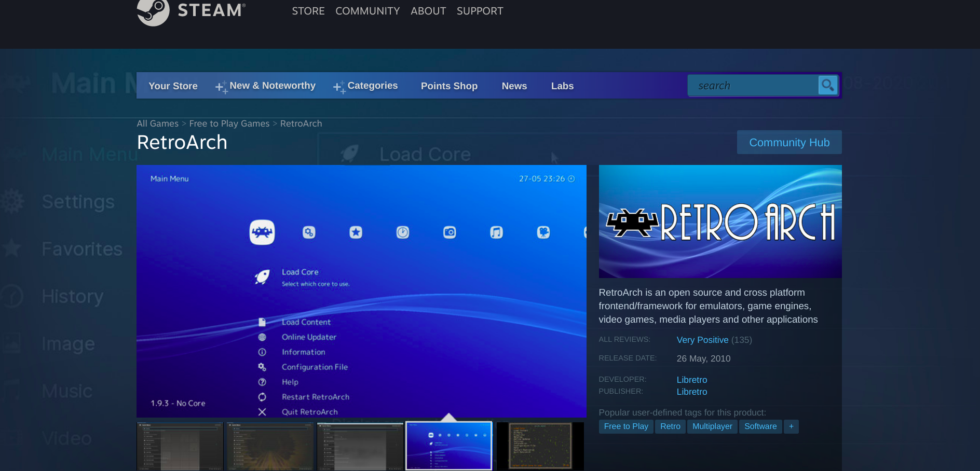
Task: Click the clock icon beside 23:26 time
Action: coord(571,179)
